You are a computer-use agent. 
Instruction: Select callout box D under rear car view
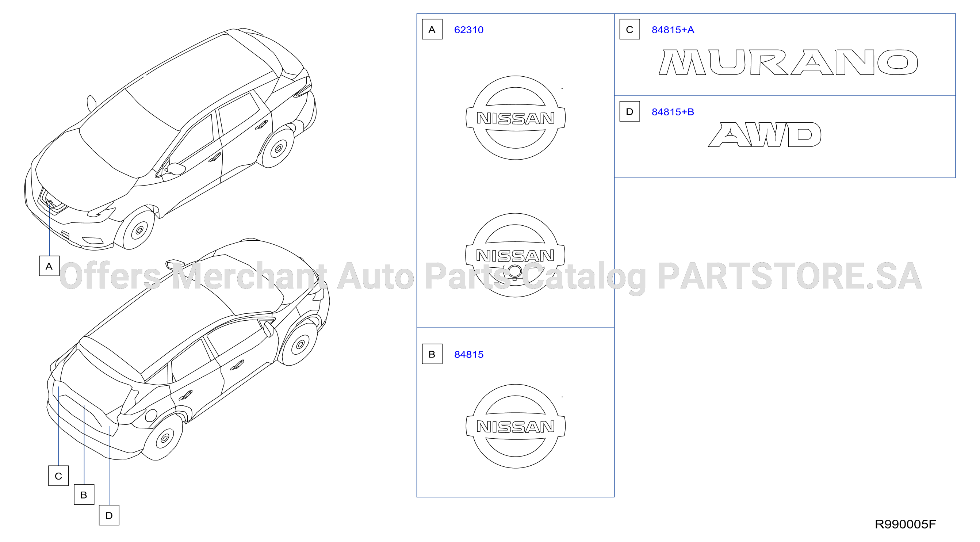[x=109, y=515]
